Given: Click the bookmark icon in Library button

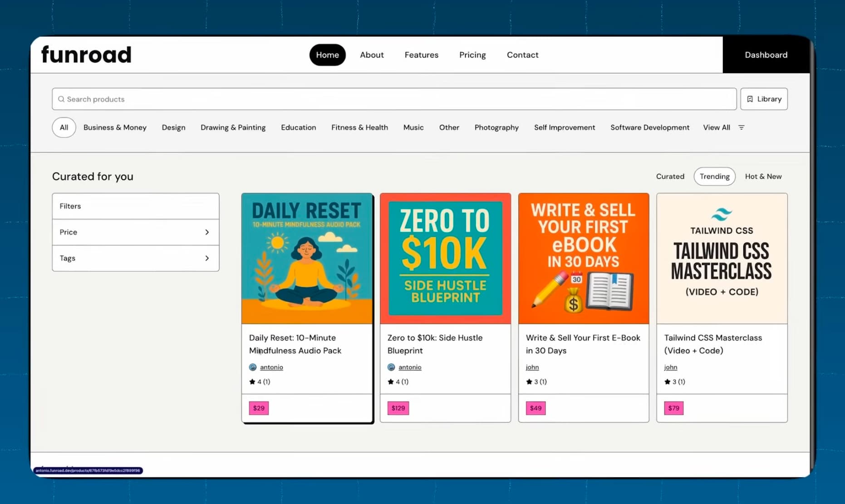Looking at the screenshot, I should tap(750, 99).
